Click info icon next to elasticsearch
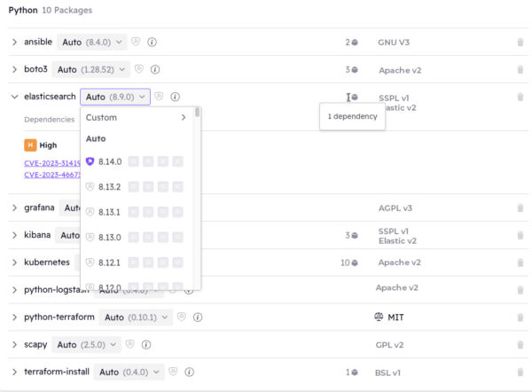Viewport: 532px width, 392px height. pos(176,97)
